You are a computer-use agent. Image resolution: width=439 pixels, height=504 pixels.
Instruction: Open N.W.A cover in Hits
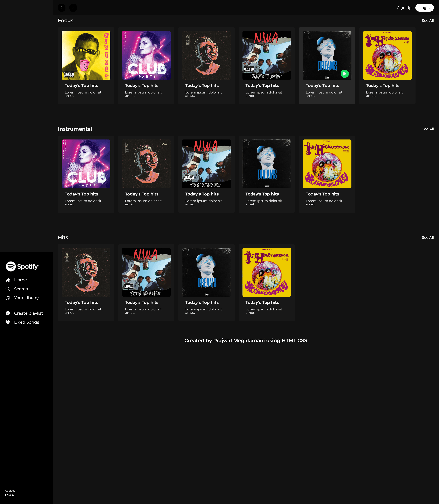coord(146,272)
